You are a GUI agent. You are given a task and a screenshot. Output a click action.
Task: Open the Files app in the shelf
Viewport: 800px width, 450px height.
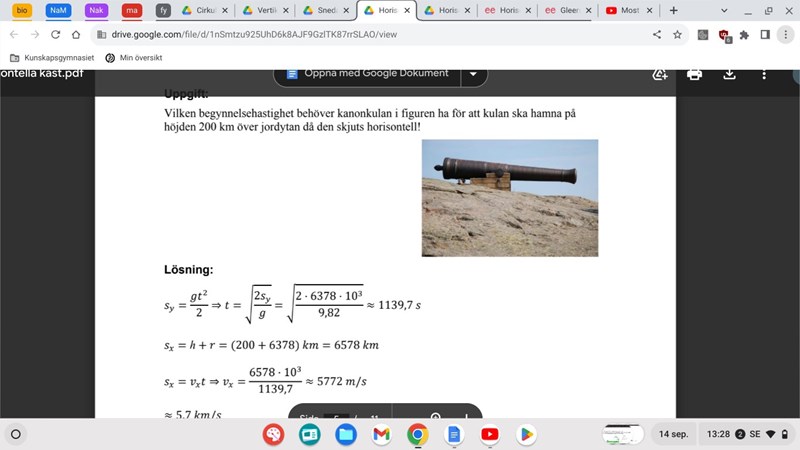tap(345, 435)
